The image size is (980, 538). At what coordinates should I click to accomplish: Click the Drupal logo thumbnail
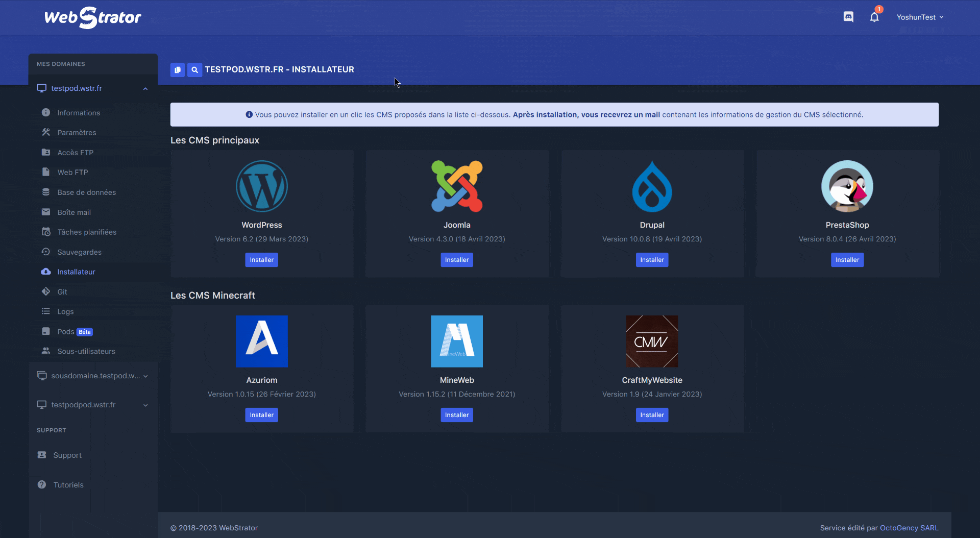652,186
